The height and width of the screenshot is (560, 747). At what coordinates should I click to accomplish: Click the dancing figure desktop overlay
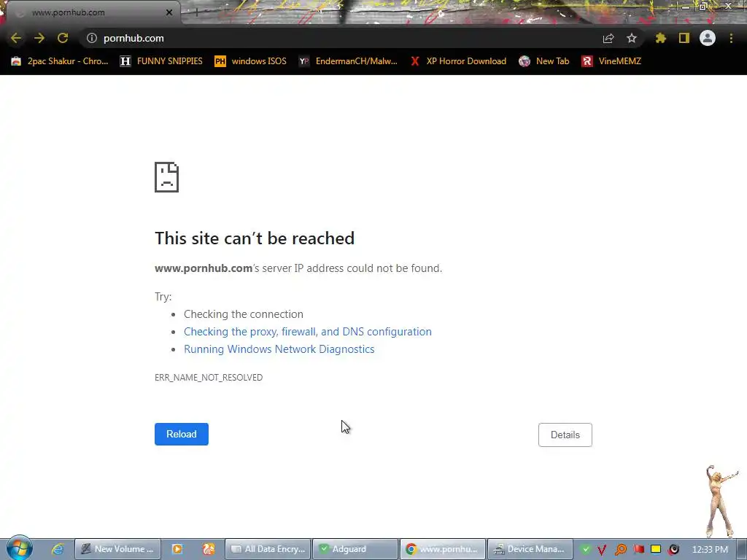721,501
